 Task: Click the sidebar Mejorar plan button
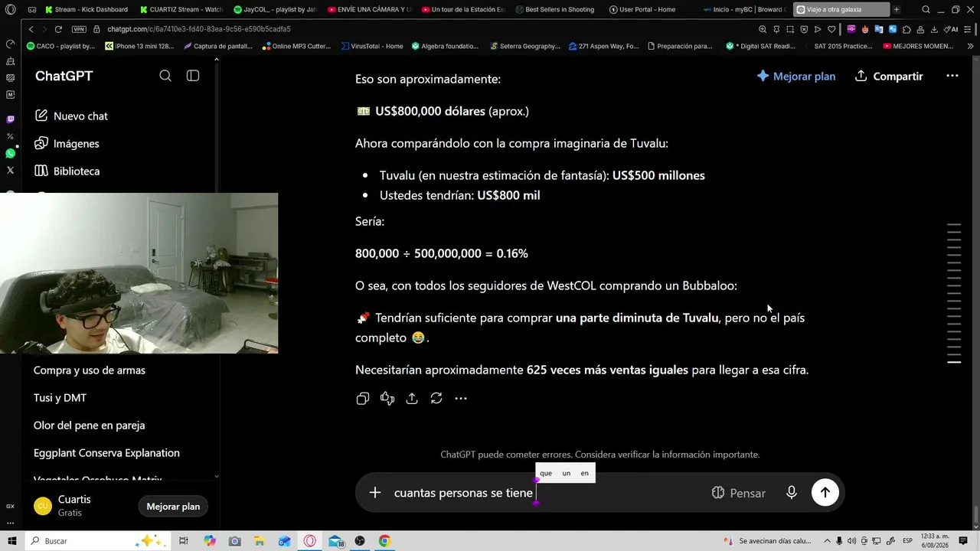tap(173, 507)
